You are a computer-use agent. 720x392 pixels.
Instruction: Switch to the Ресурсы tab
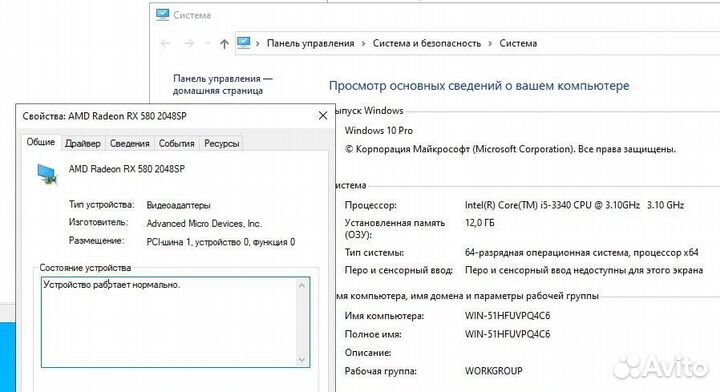tap(221, 143)
